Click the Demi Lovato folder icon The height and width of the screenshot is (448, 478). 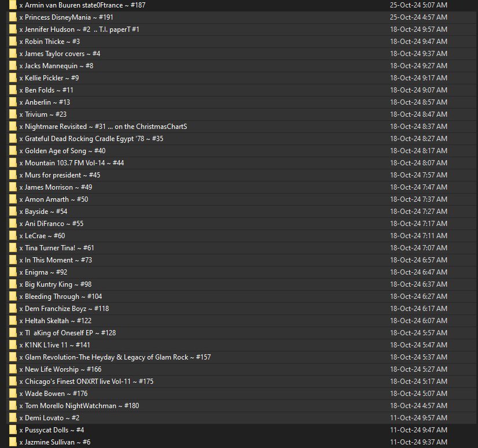point(13,418)
